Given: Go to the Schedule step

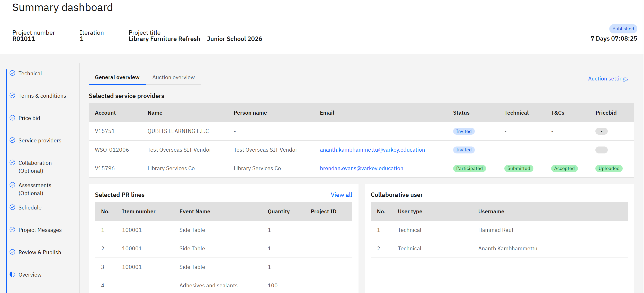Looking at the screenshot, I should [30, 208].
